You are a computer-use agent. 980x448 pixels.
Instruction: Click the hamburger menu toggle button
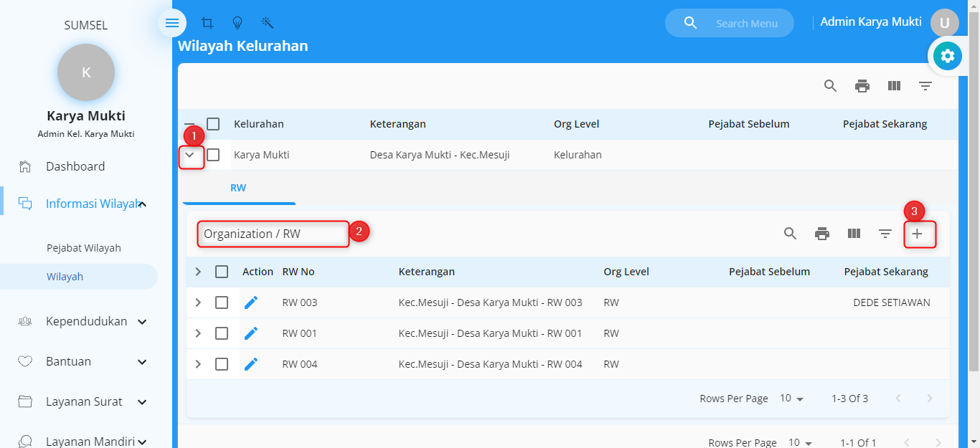pos(172,23)
